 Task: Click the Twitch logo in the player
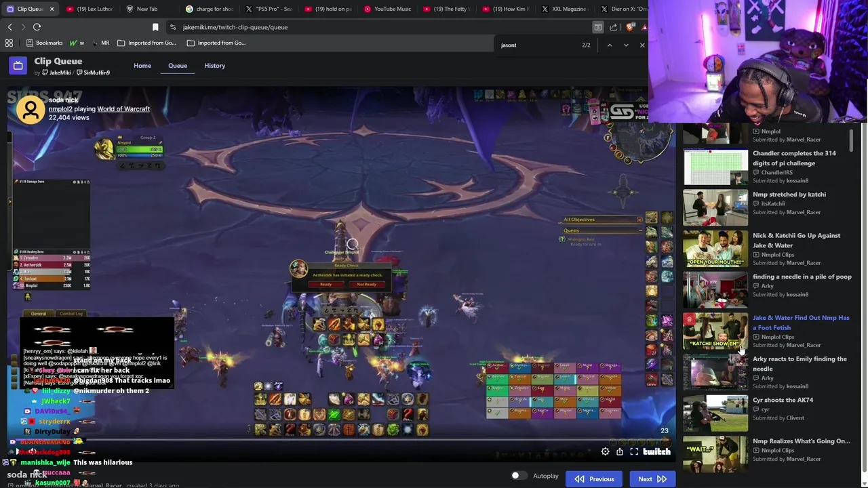pyautogui.click(x=656, y=451)
